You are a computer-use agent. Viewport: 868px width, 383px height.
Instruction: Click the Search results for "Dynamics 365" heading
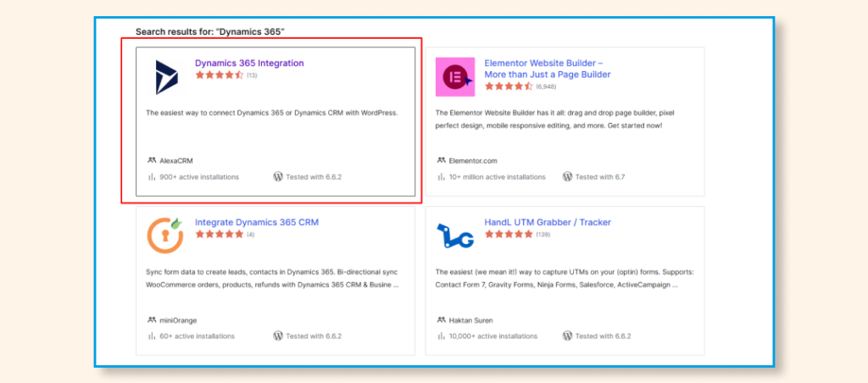pyautogui.click(x=210, y=31)
